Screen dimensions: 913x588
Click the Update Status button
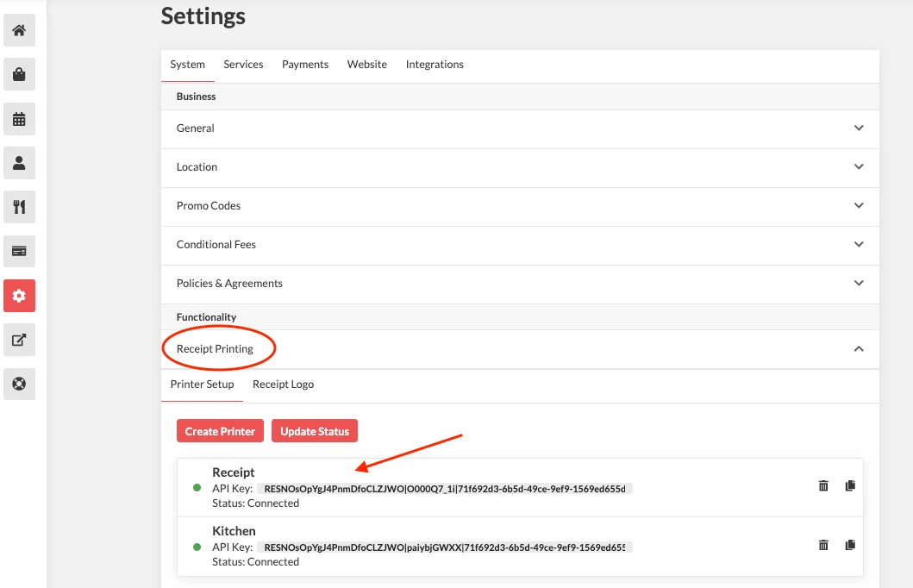click(x=315, y=431)
